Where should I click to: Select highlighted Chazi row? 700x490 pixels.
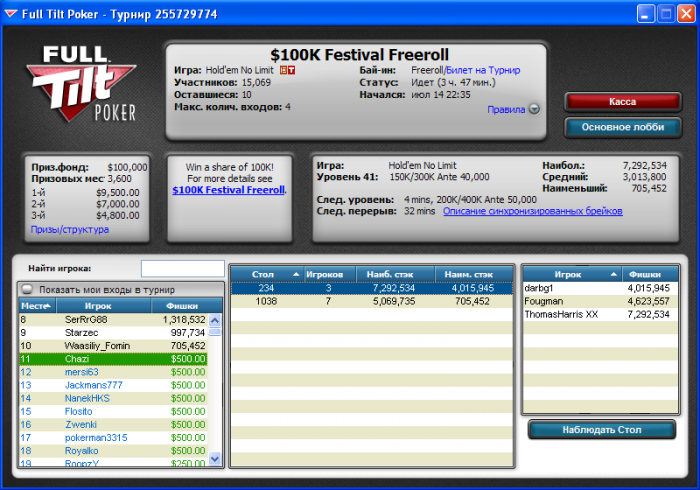(113, 359)
